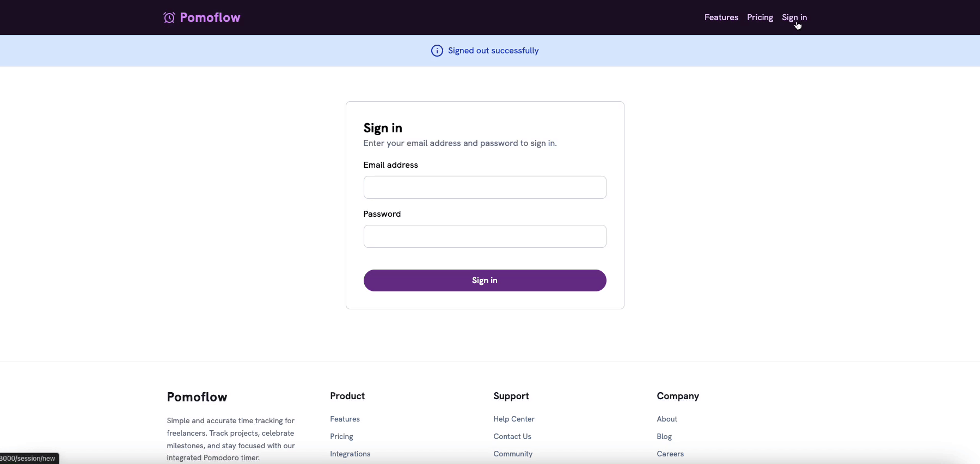
Task: Open Pricing in the top navigation
Action: [759, 17]
